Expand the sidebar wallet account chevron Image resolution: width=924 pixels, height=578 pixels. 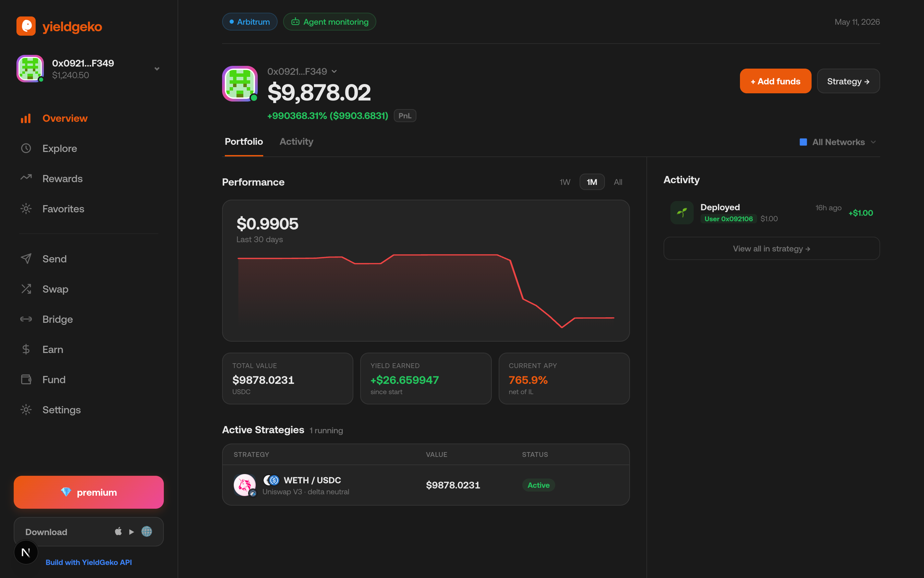tap(157, 69)
